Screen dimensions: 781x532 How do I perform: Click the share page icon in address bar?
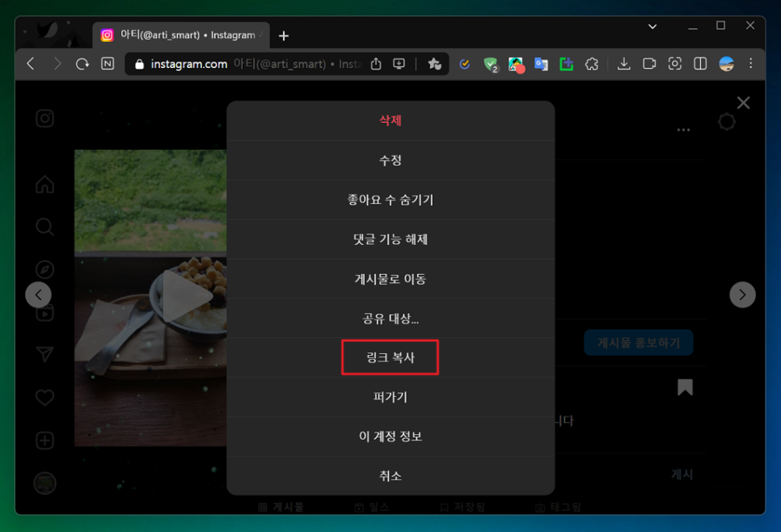pos(376,64)
